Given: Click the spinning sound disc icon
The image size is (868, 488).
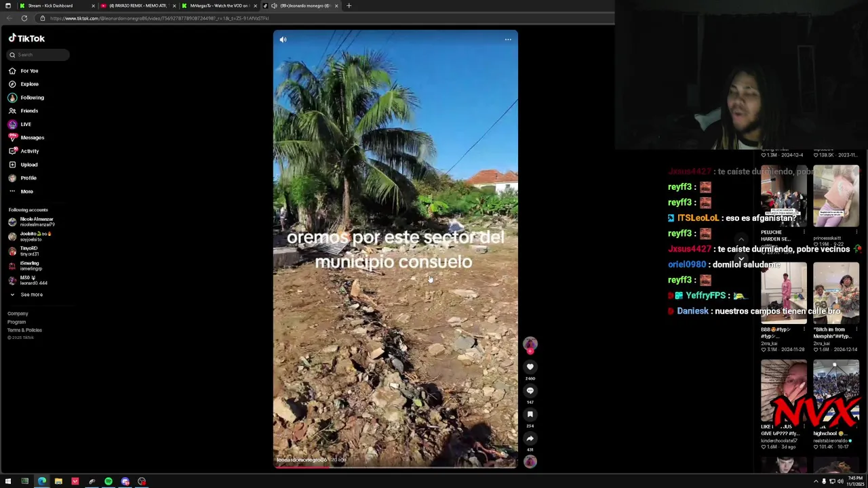Looking at the screenshot, I should tap(530, 462).
